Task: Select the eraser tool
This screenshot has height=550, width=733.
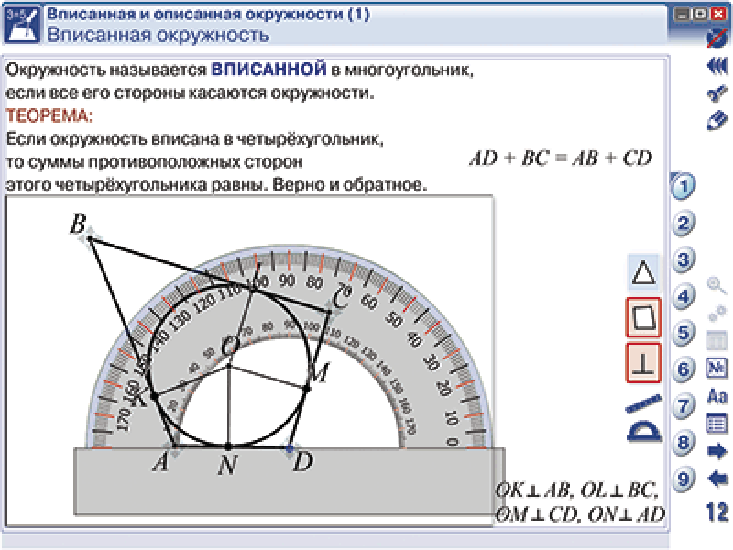Action: (x=717, y=120)
